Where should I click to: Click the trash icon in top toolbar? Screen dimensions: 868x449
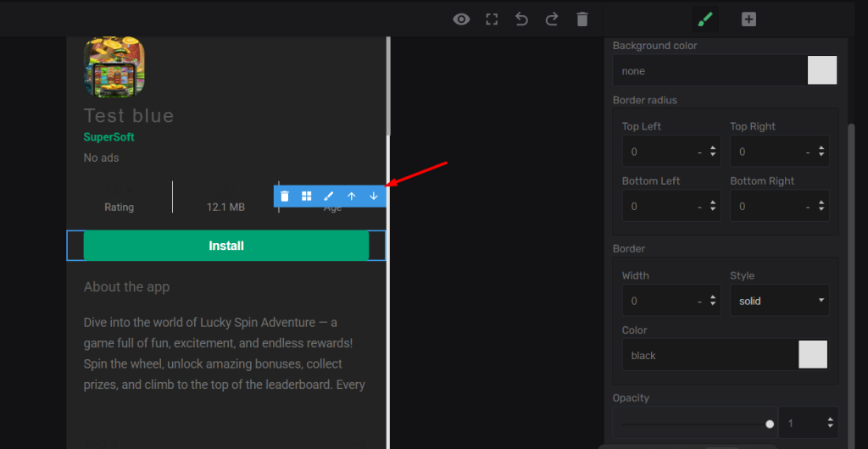coord(581,19)
